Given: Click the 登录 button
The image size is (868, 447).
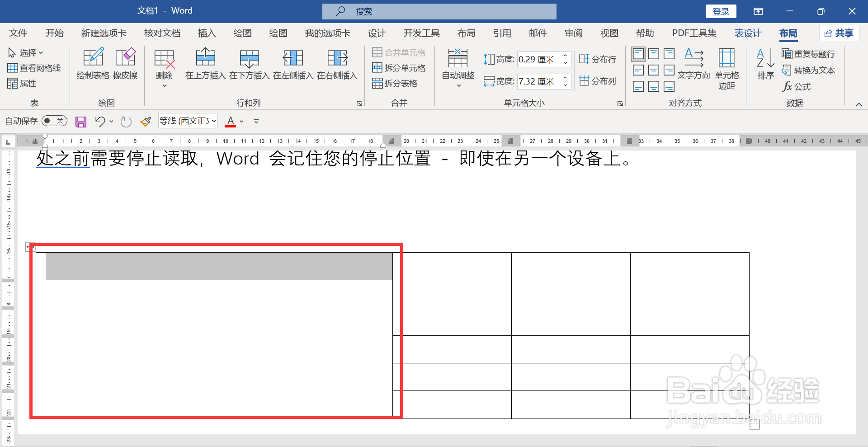Looking at the screenshot, I should (x=721, y=11).
